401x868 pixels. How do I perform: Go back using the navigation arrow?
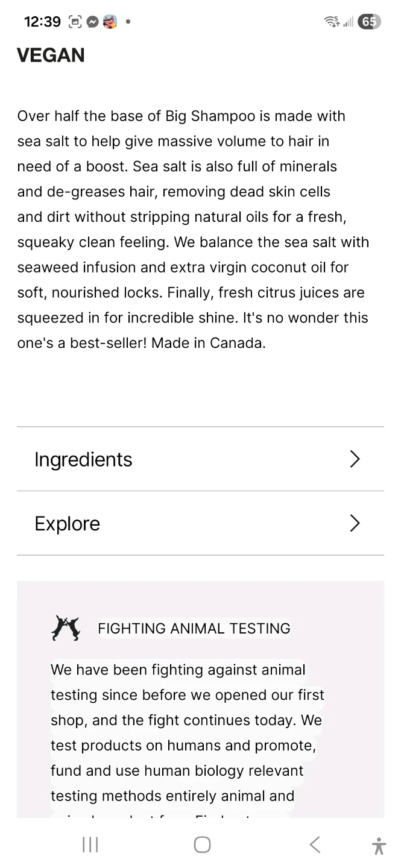pos(314,845)
